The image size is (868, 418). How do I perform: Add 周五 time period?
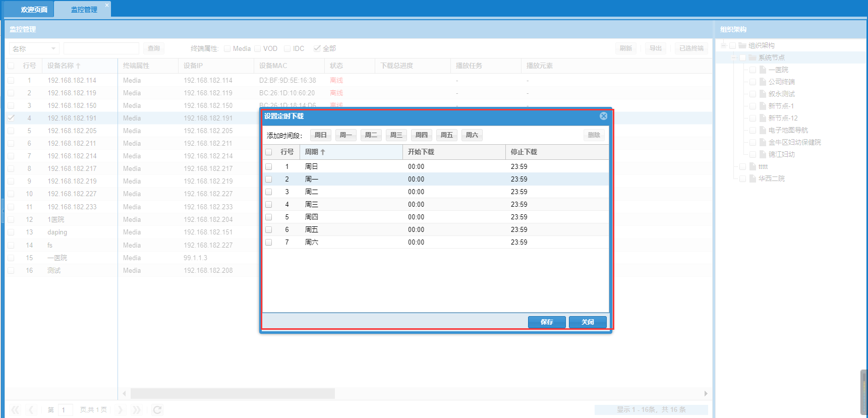click(x=447, y=135)
